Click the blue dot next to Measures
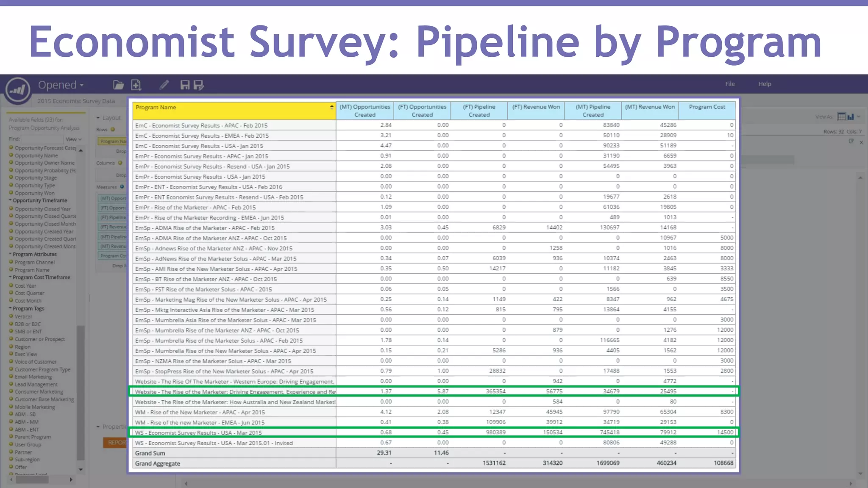This screenshot has width=868, height=488. [x=122, y=186]
